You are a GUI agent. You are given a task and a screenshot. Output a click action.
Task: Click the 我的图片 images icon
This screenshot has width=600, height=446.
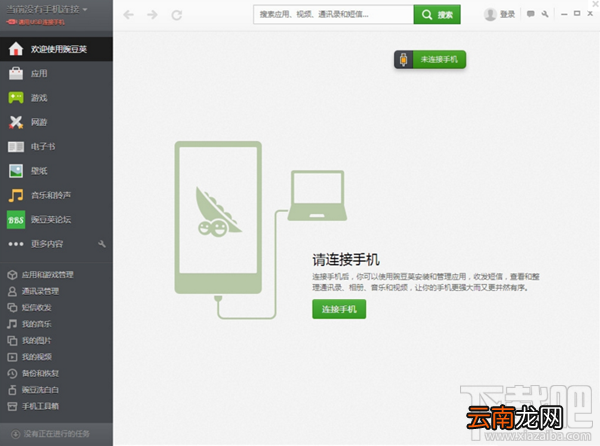tap(12, 340)
